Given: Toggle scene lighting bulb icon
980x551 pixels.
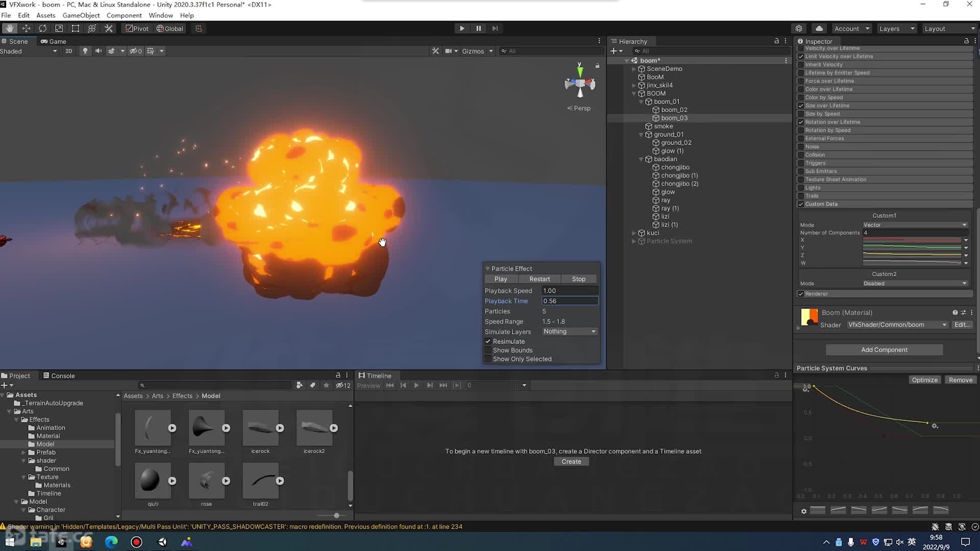Looking at the screenshot, I should click(x=85, y=51).
